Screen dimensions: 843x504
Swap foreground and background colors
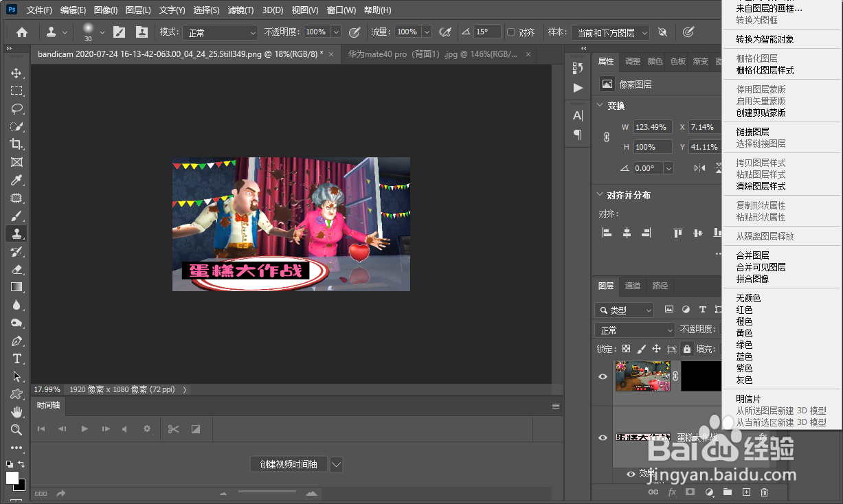(x=21, y=464)
